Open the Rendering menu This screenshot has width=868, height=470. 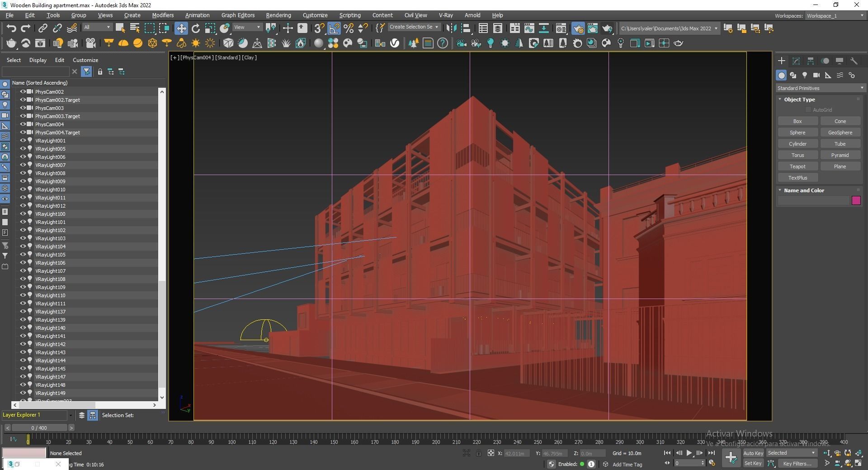pos(278,15)
